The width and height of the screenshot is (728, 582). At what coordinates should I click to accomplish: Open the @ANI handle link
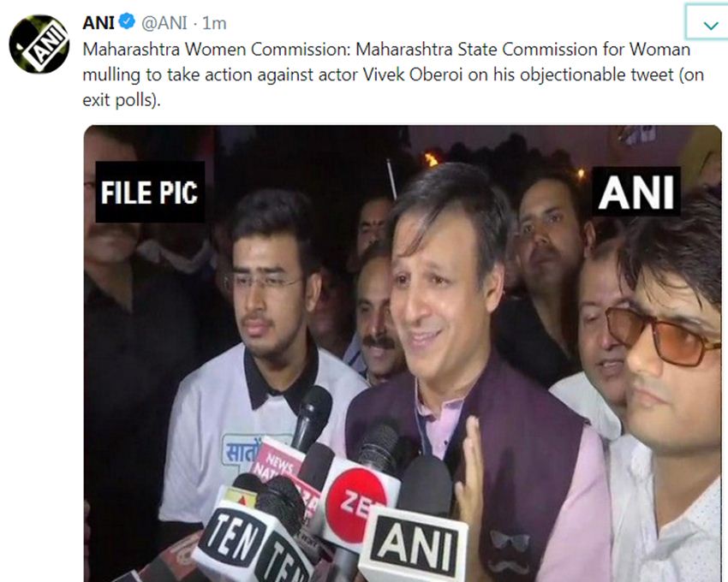click(x=164, y=23)
